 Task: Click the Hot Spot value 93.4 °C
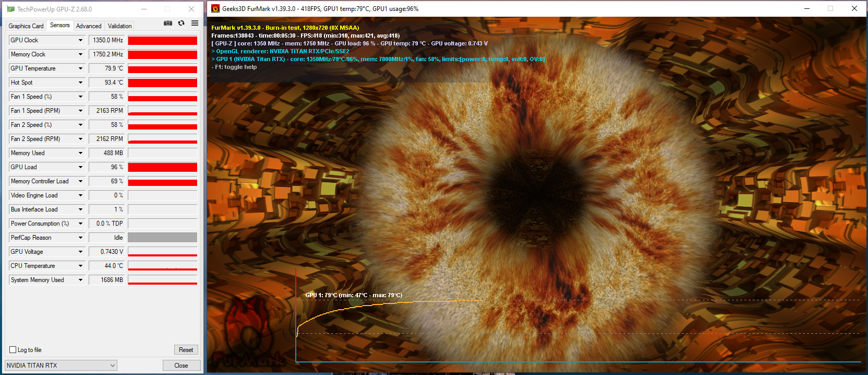[x=107, y=83]
